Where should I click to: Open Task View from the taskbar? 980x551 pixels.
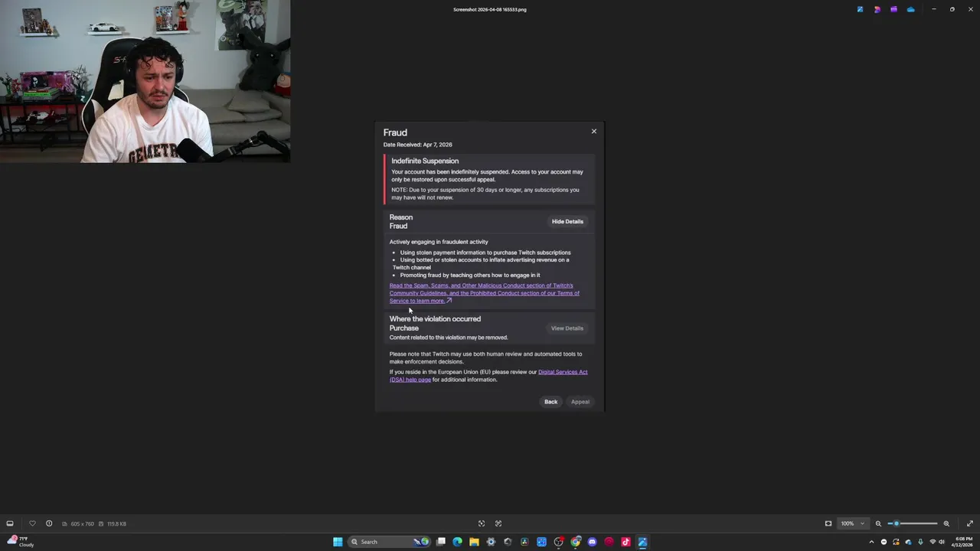(x=441, y=542)
